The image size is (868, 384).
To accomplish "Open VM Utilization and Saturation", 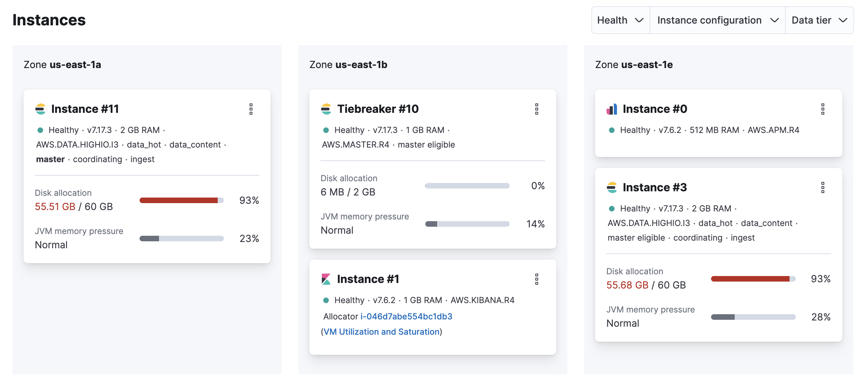I will 381,332.
